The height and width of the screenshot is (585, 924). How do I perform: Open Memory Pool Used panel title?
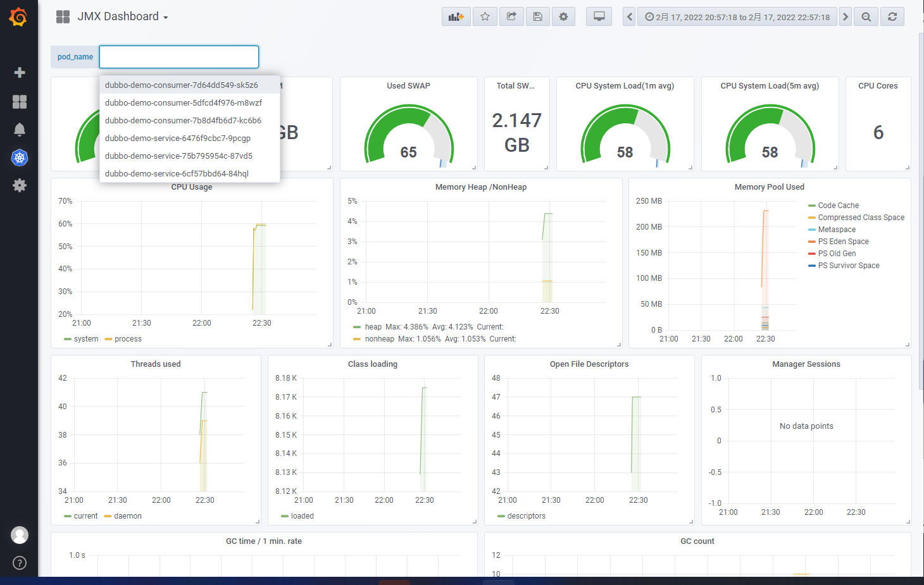coord(770,187)
